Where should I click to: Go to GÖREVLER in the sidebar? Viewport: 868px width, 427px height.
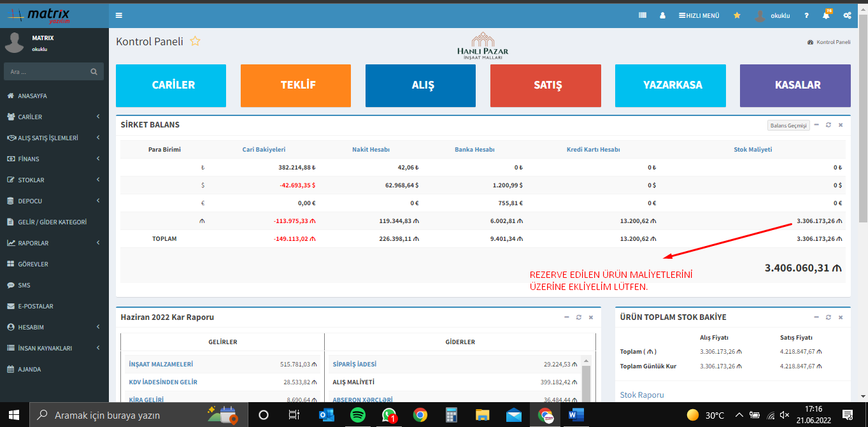[x=33, y=264]
